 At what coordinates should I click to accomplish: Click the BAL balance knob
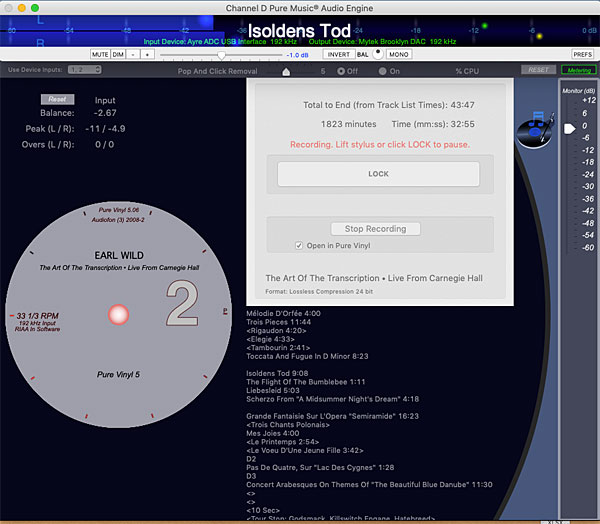point(378,54)
